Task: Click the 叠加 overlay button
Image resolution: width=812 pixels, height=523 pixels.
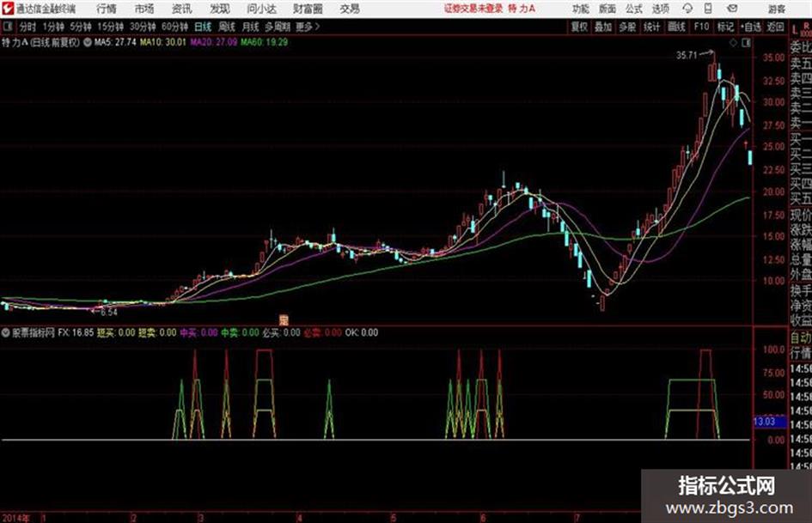Action: [603, 27]
